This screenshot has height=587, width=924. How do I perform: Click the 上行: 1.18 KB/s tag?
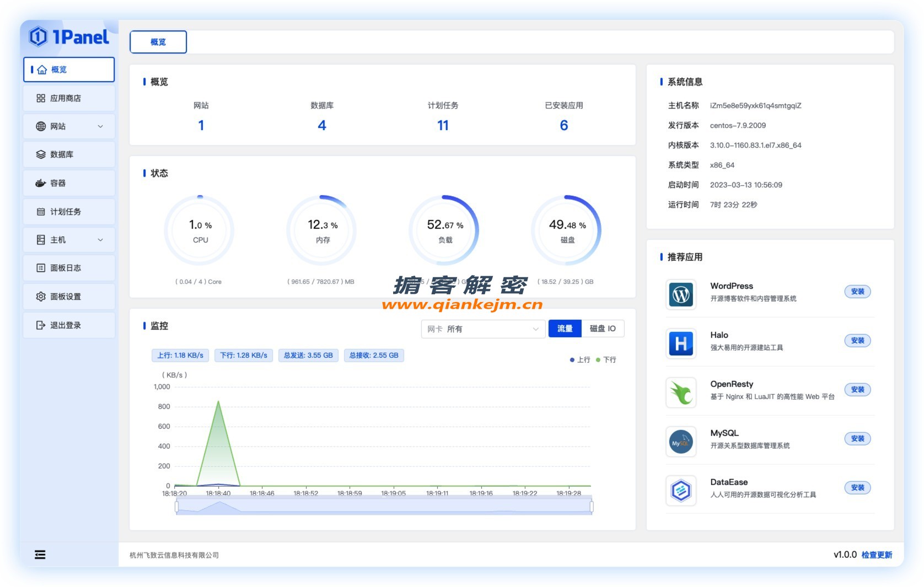(180, 356)
